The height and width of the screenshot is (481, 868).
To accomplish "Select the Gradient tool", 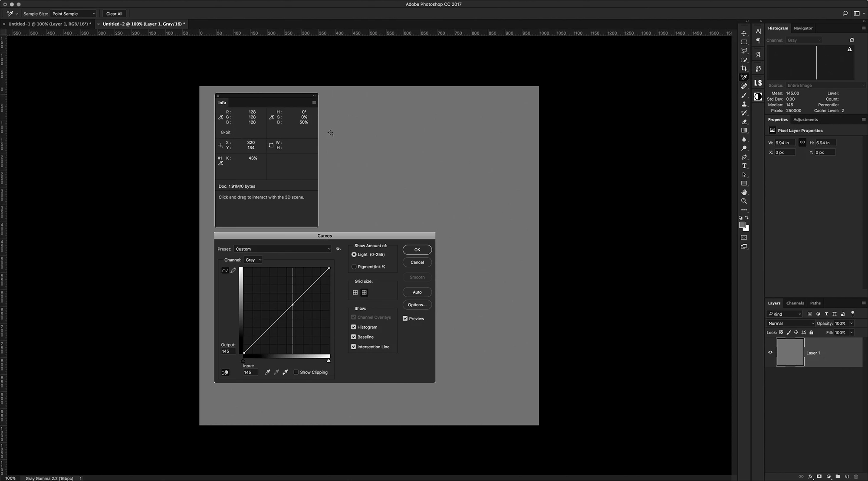I will point(744,131).
